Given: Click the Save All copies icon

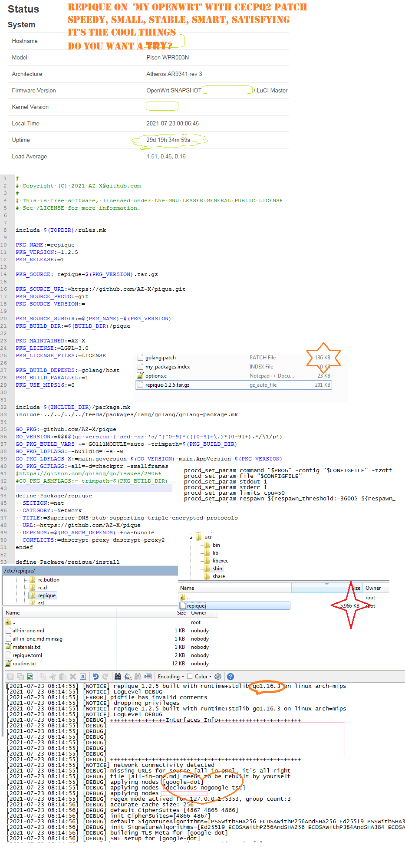Looking at the screenshot, I should point(20,676).
